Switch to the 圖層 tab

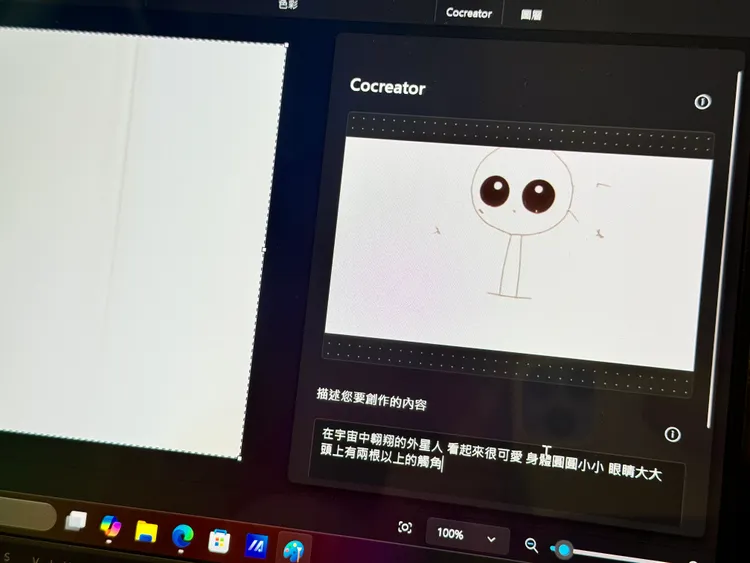(x=531, y=15)
